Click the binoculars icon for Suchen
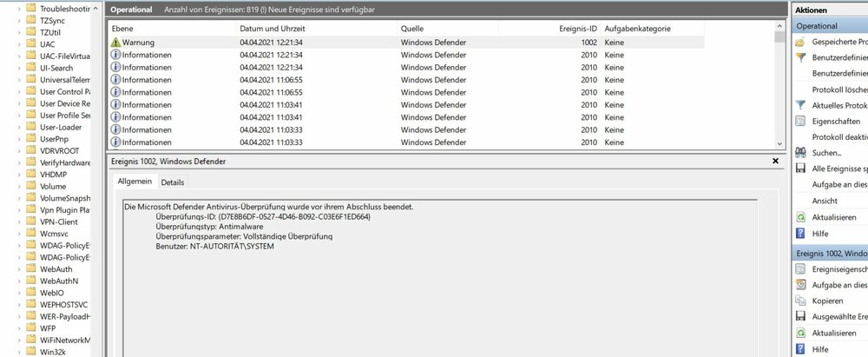The image size is (868, 357). [800, 152]
